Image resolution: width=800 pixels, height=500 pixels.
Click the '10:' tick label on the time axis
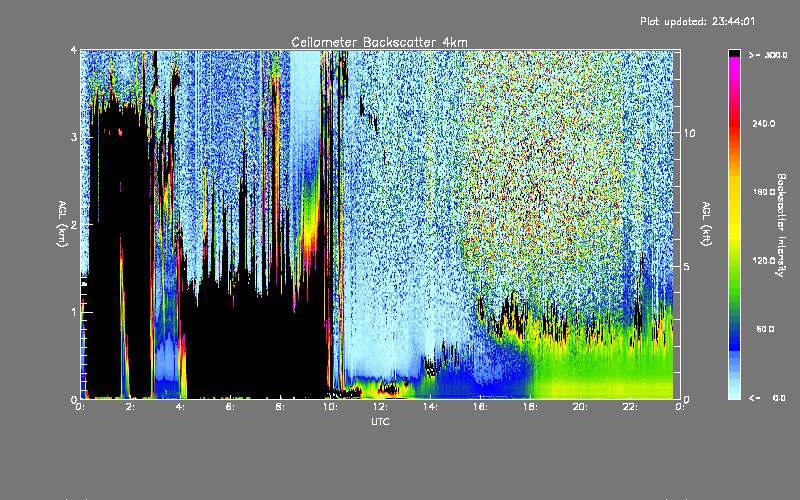coord(331,407)
